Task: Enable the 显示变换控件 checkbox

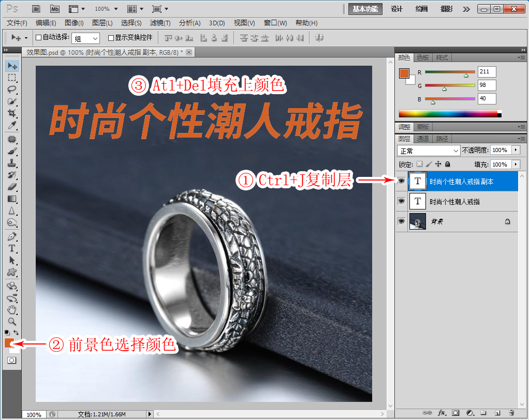Action: [x=110, y=38]
